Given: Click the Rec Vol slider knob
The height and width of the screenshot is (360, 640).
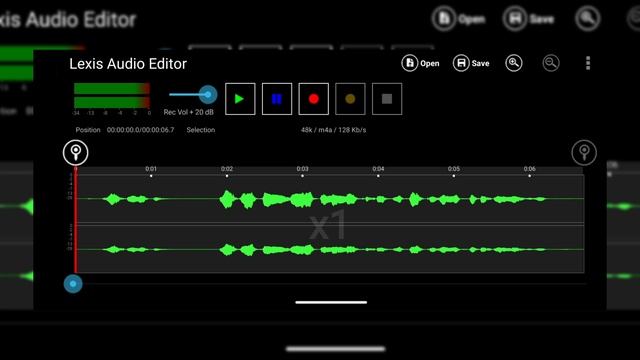Looking at the screenshot, I should (208, 95).
